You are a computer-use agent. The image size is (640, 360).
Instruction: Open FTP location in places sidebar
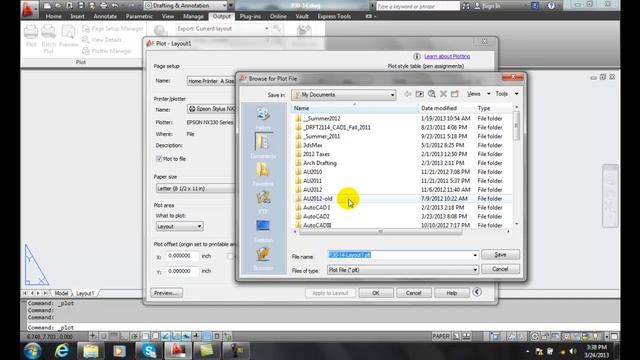tap(263, 202)
